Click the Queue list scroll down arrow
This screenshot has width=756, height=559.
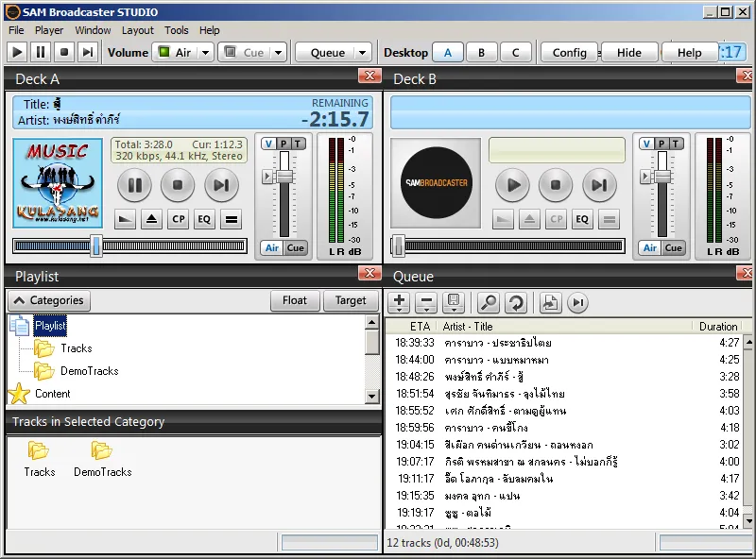tap(748, 521)
